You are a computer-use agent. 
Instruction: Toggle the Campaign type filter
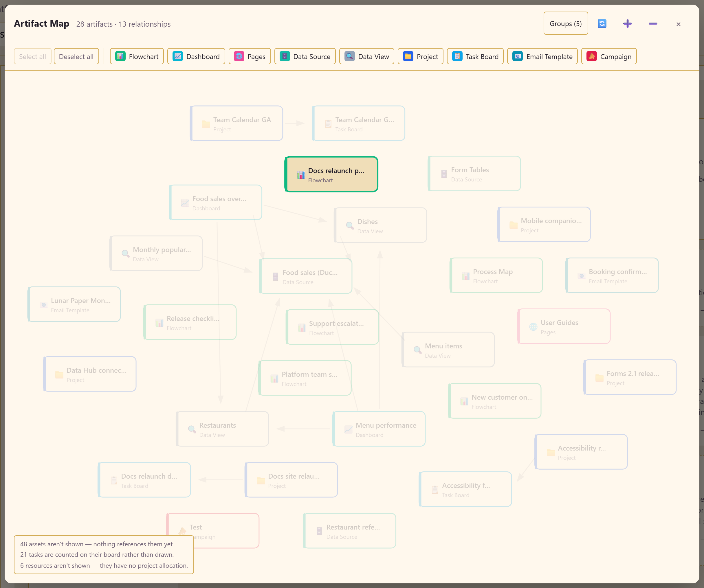pyautogui.click(x=609, y=56)
